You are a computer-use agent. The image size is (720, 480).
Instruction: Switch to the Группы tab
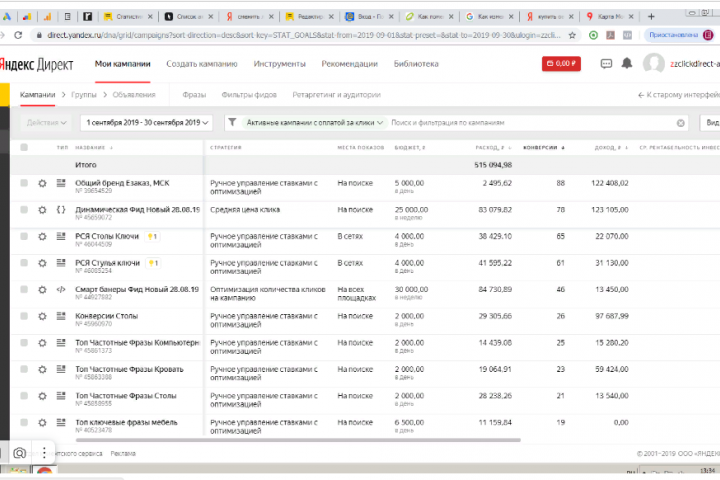tap(84, 95)
